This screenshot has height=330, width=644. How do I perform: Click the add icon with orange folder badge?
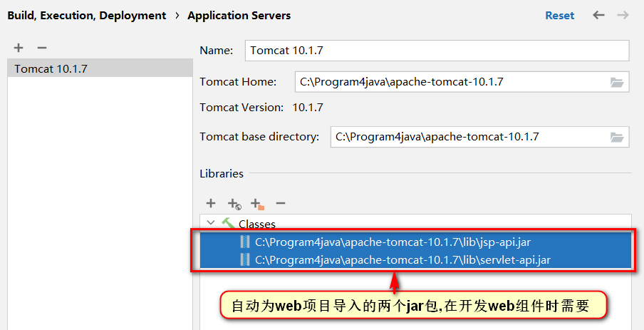pos(257,204)
